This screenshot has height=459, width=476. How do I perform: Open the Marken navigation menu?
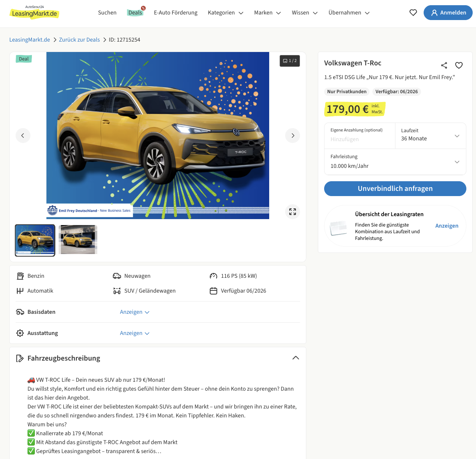[x=267, y=13]
